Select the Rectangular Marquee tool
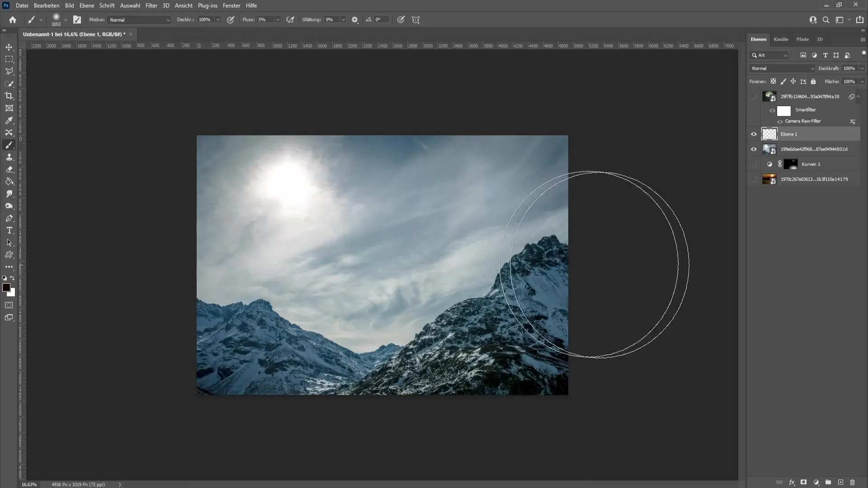Image resolution: width=868 pixels, height=488 pixels. tap(9, 59)
